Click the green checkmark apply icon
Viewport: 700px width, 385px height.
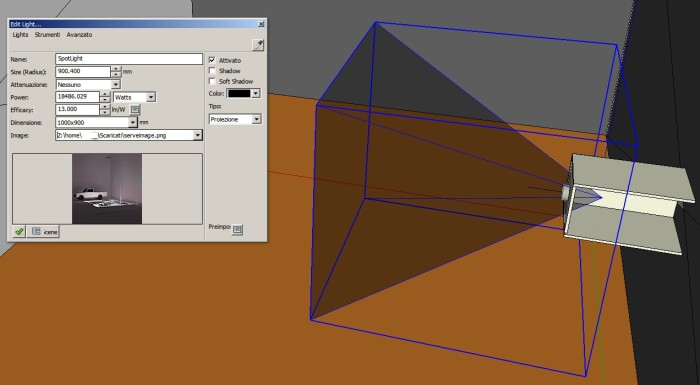click(x=19, y=231)
